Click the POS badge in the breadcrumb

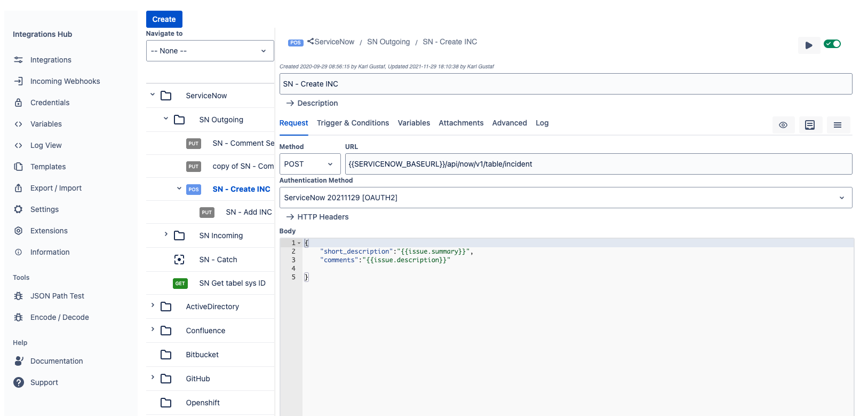point(296,43)
